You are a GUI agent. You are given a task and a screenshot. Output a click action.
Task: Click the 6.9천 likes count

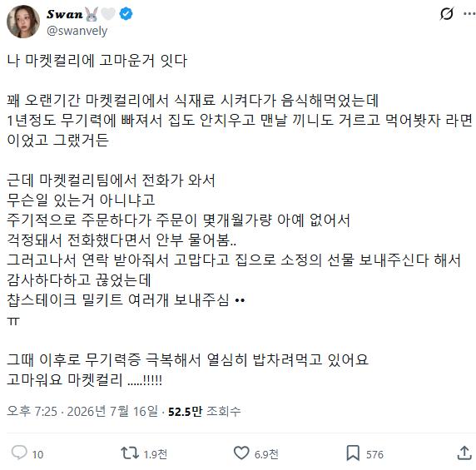coord(266,454)
